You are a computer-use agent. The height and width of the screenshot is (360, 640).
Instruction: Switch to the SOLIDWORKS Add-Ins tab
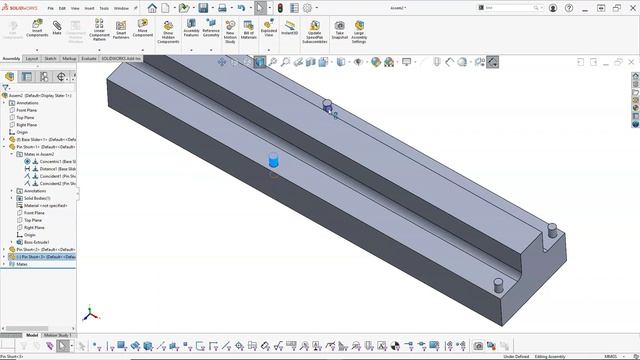coord(121,59)
